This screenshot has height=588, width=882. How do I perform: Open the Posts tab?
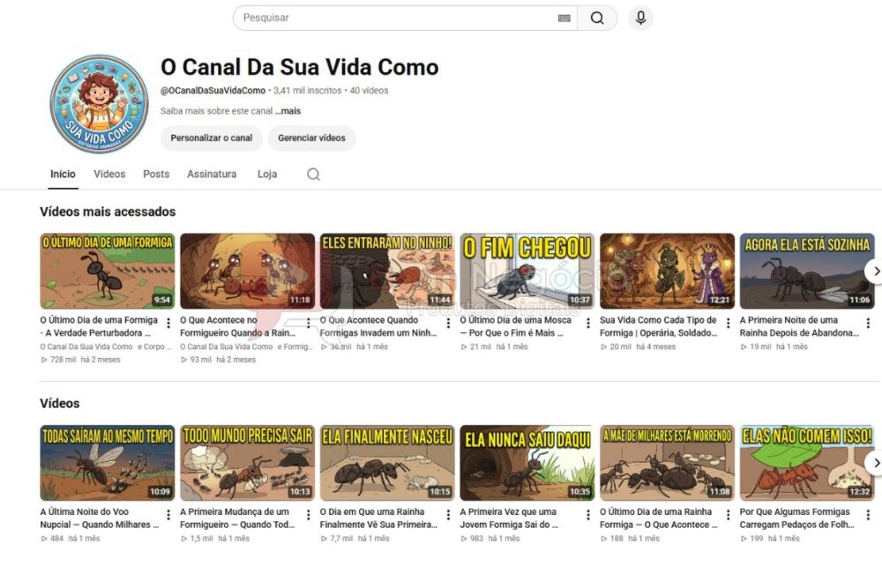coord(156,175)
